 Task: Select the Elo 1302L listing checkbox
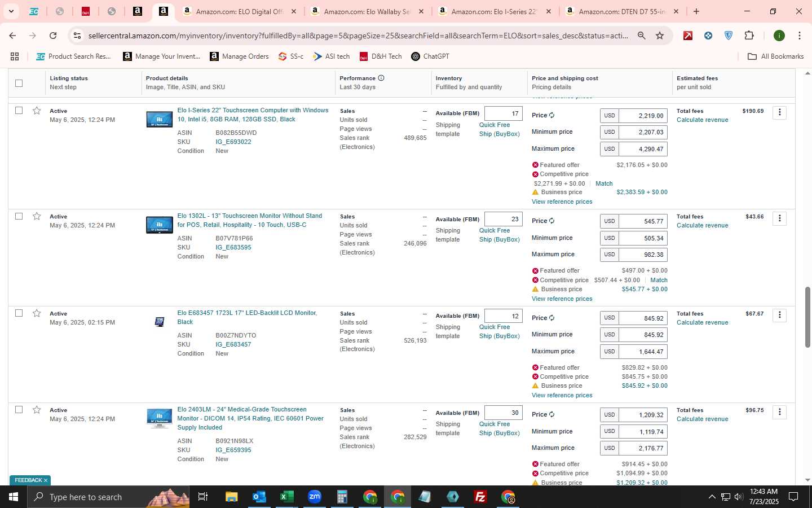(19, 216)
